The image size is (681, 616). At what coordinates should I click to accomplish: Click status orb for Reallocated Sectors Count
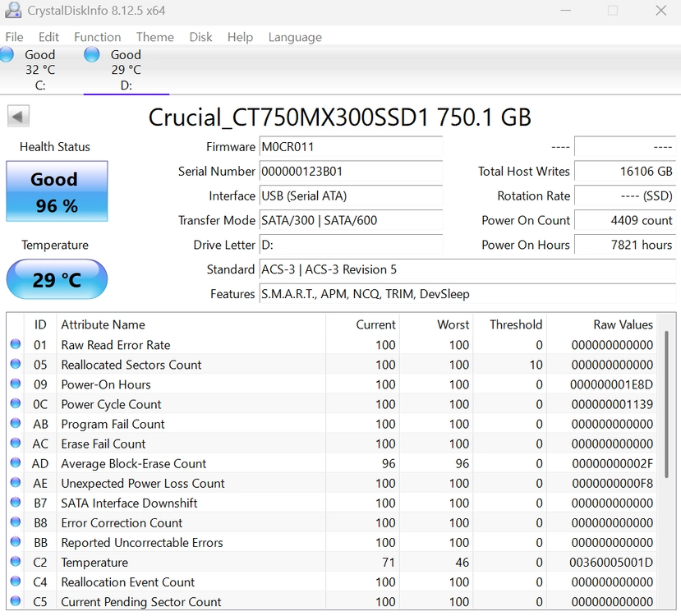(x=16, y=364)
